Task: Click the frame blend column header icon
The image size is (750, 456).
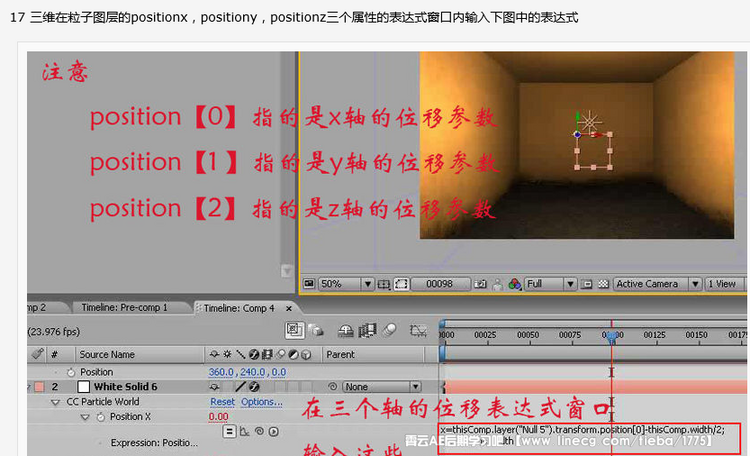Action: click(x=267, y=355)
